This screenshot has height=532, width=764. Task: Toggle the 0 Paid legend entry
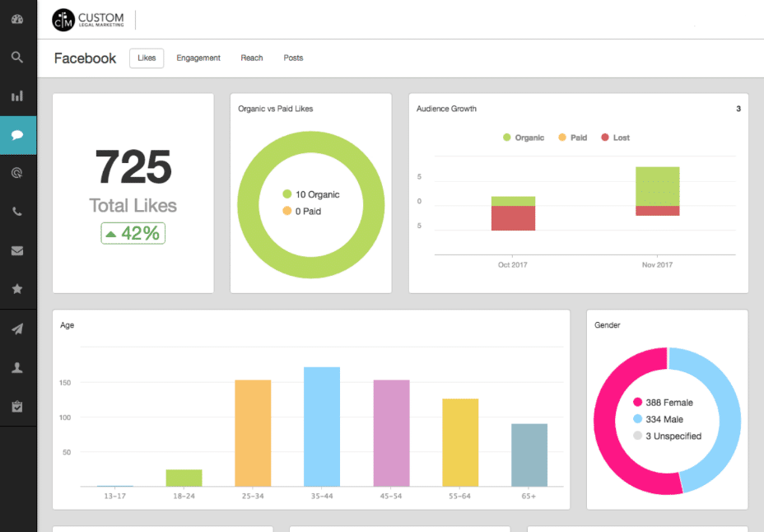(x=302, y=211)
